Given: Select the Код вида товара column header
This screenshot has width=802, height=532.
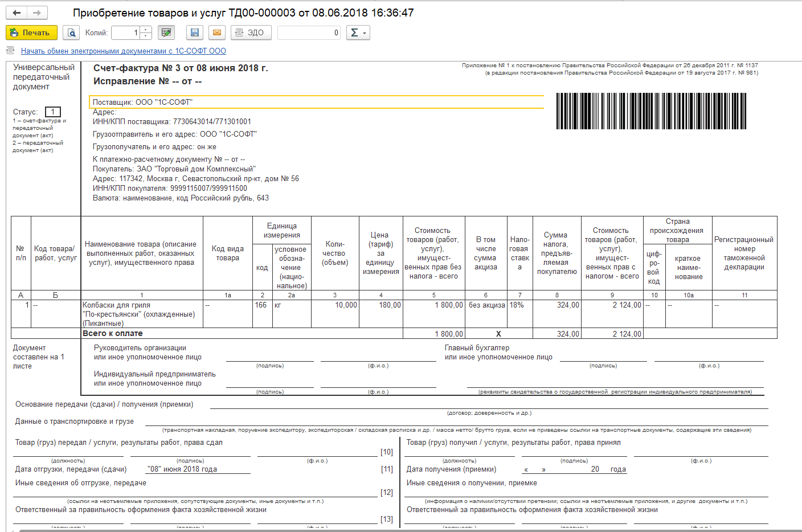Looking at the screenshot, I should point(228,253).
